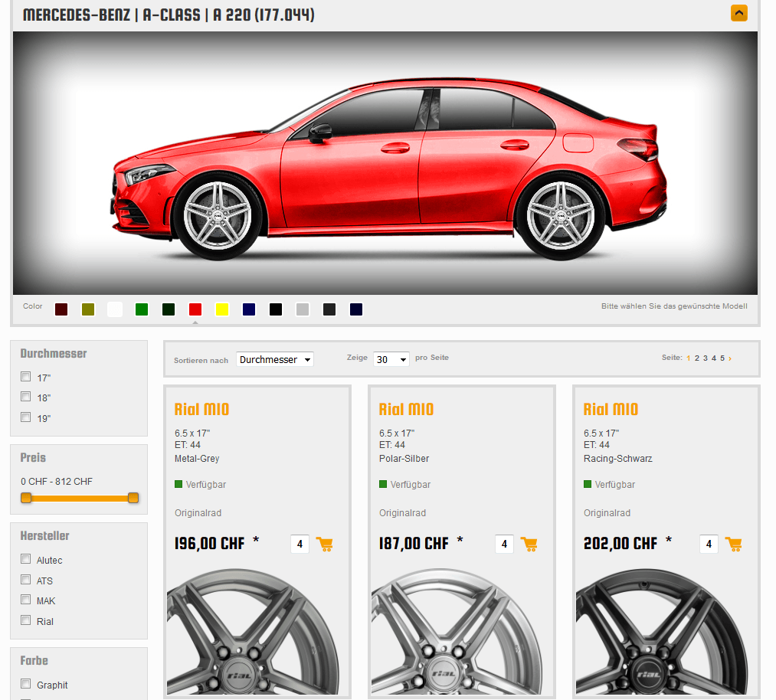Filter by manufacturer Alutec
This screenshot has height=700, width=776.
point(26,559)
